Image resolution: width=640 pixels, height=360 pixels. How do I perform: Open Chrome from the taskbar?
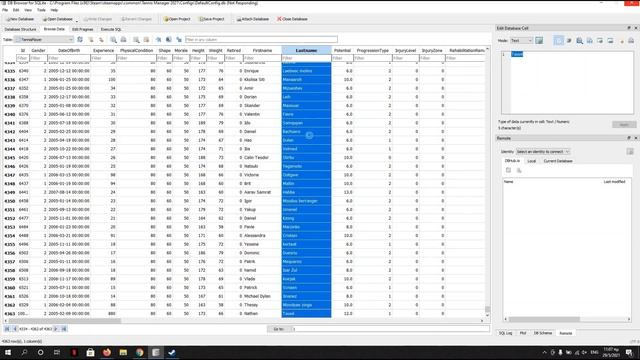[x=140, y=352]
